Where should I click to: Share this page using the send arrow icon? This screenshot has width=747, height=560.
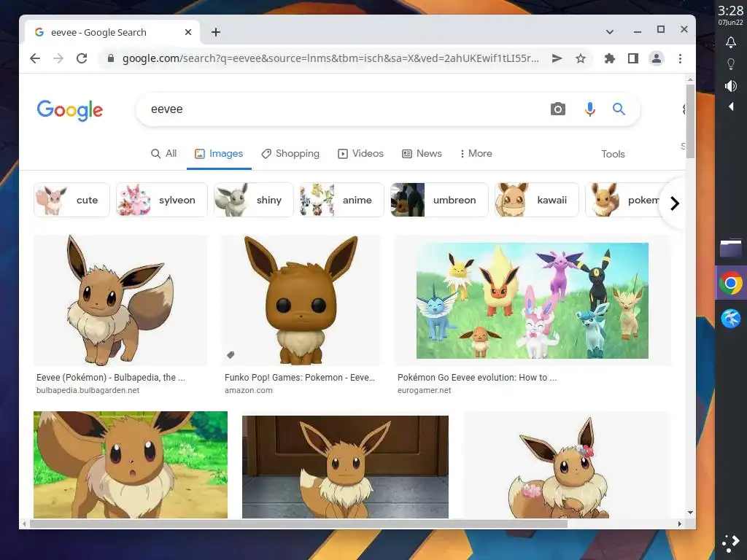[557, 58]
